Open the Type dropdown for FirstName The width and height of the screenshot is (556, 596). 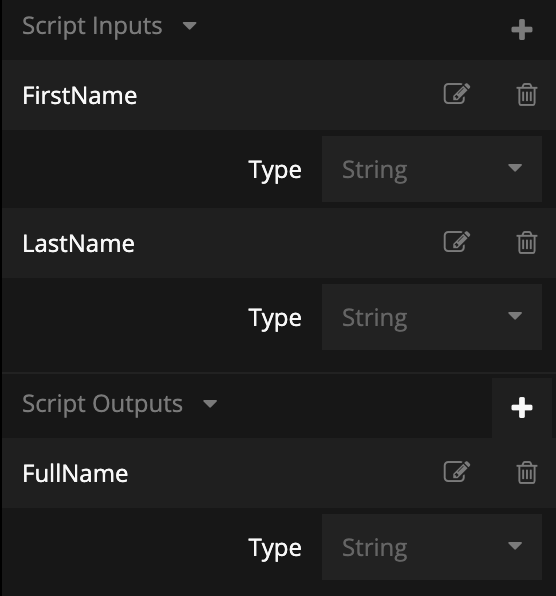[432, 169]
